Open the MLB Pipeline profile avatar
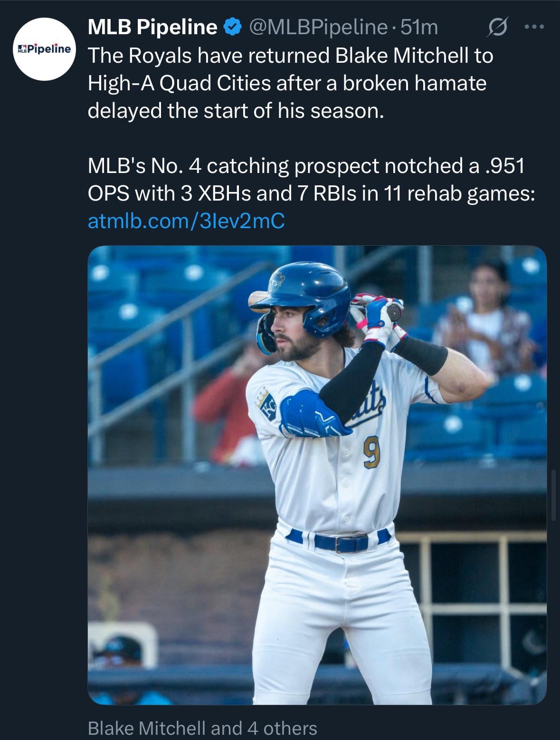 [x=43, y=49]
